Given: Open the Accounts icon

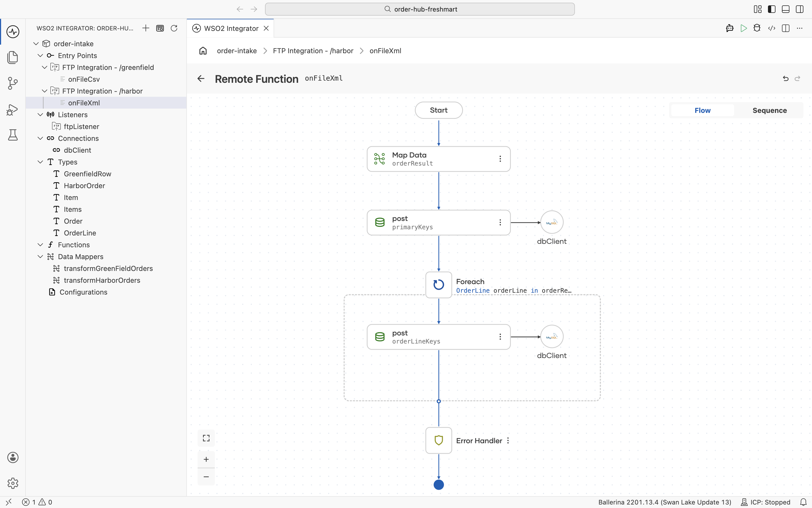Looking at the screenshot, I should pyautogui.click(x=13, y=457).
